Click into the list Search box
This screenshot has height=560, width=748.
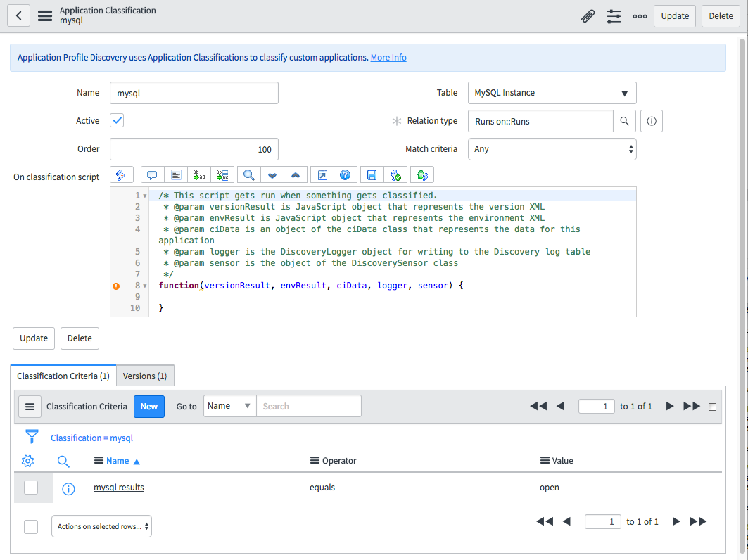pyautogui.click(x=309, y=406)
